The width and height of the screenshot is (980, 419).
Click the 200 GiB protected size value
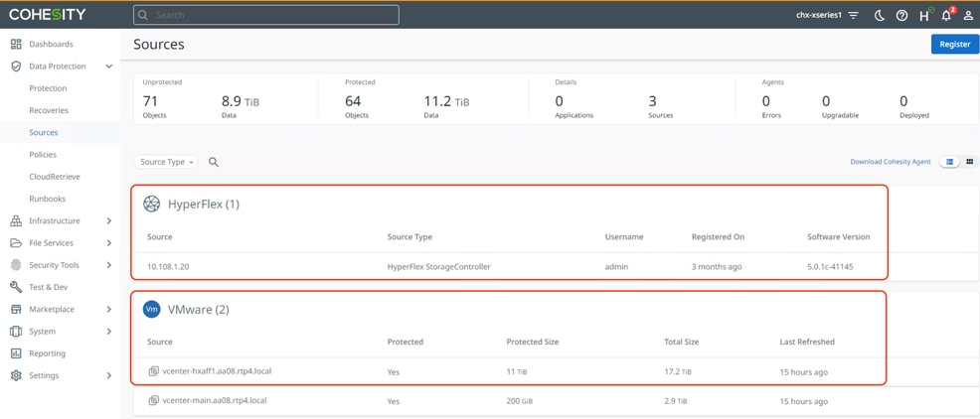click(x=521, y=401)
